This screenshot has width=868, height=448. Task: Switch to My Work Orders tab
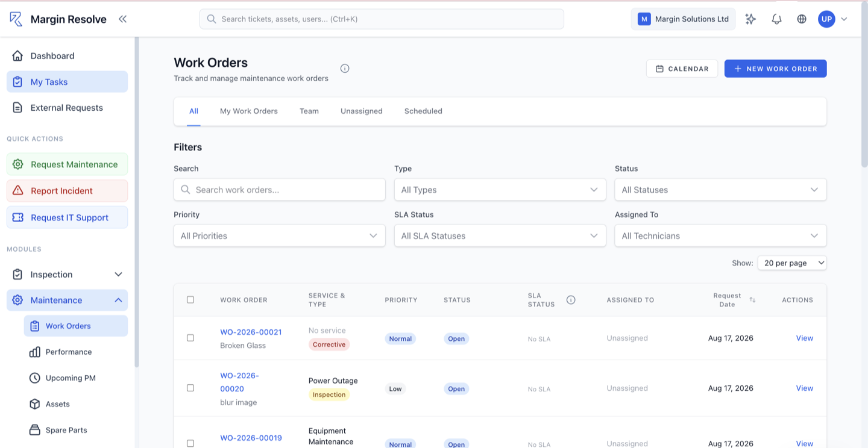249,111
